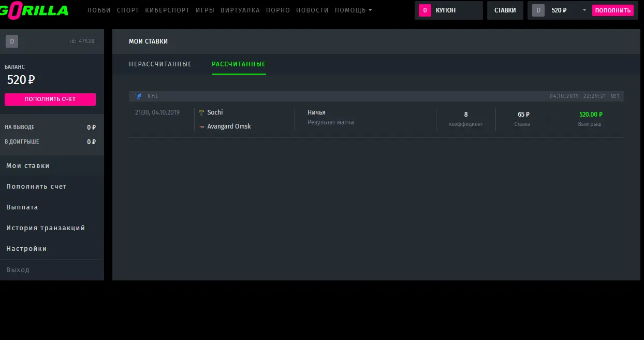Switch to the Нерассчитанные tab
The width and height of the screenshot is (644, 340).
click(x=160, y=64)
